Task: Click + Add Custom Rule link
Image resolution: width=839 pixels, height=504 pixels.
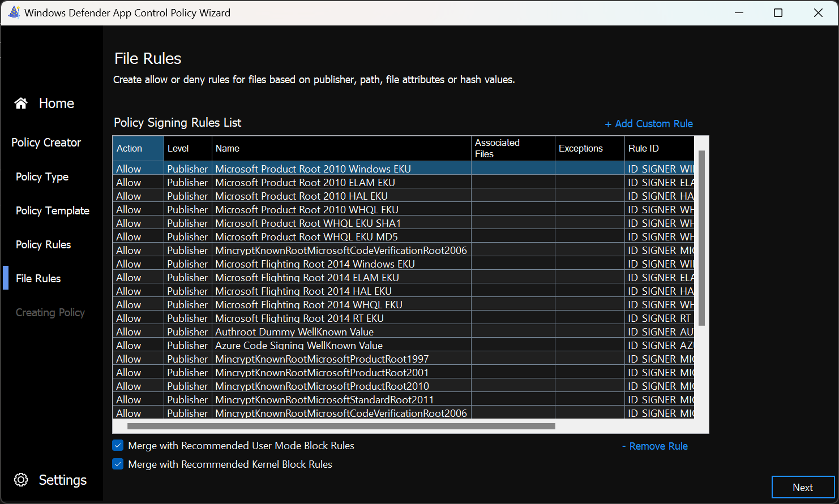Action: click(x=649, y=123)
